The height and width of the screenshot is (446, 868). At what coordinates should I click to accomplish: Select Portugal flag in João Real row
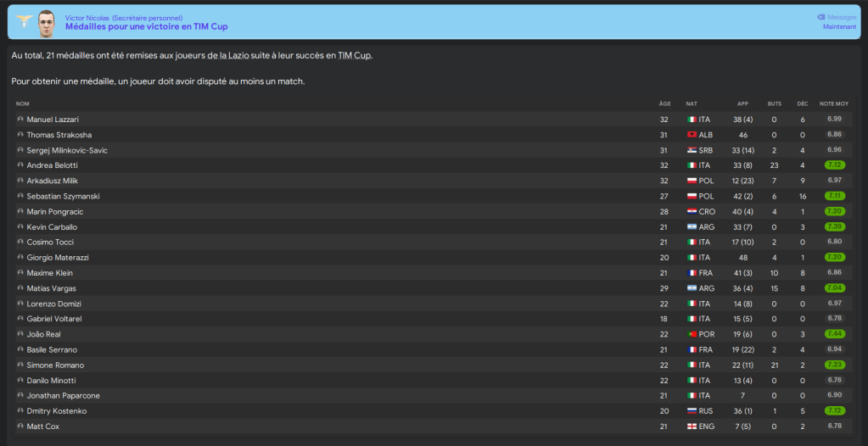point(692,334)
